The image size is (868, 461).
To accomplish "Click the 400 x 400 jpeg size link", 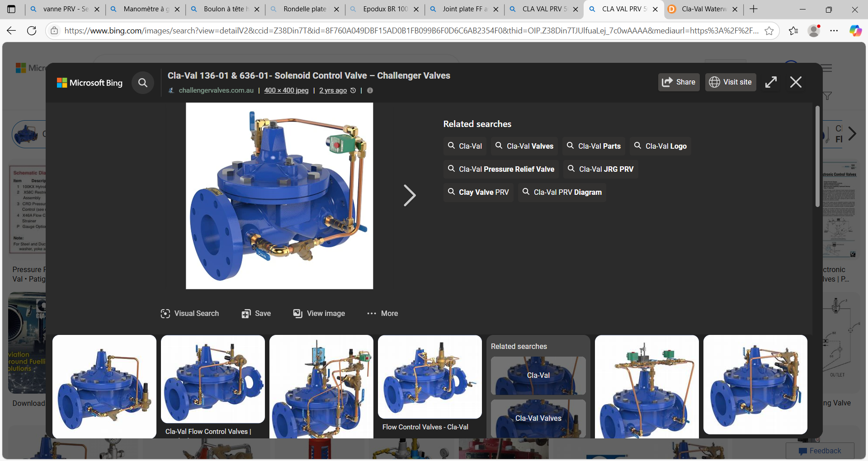I will click(286, 90).
